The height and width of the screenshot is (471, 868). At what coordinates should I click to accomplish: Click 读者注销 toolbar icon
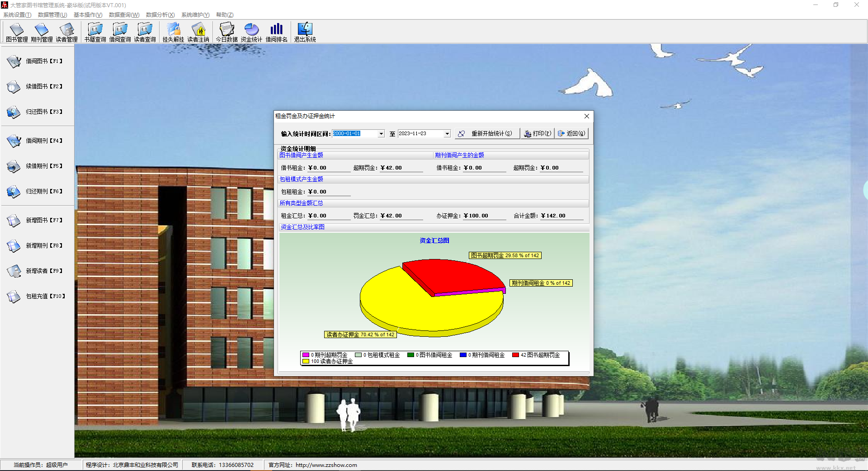point(198,33)
